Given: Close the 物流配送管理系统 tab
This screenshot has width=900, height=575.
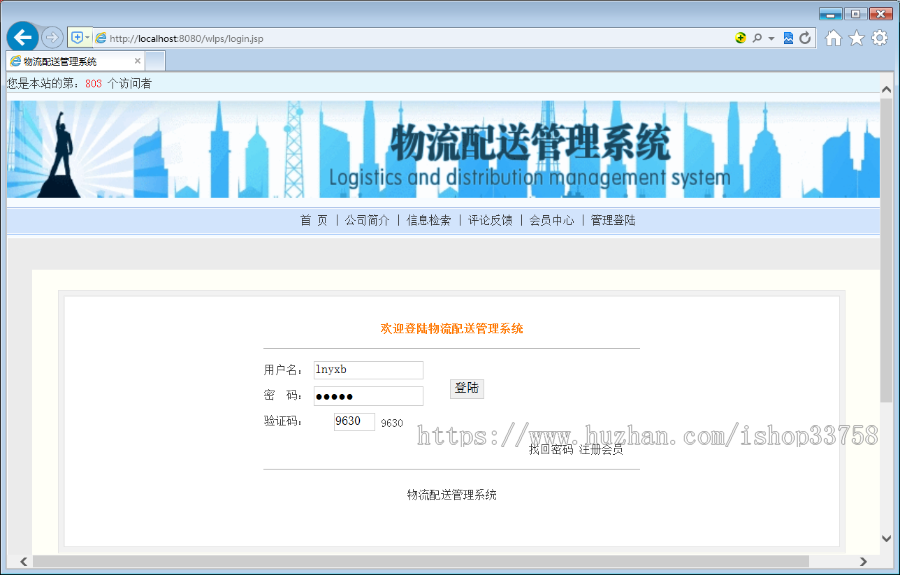Looking at the screenshot, I should coord(137,61).
